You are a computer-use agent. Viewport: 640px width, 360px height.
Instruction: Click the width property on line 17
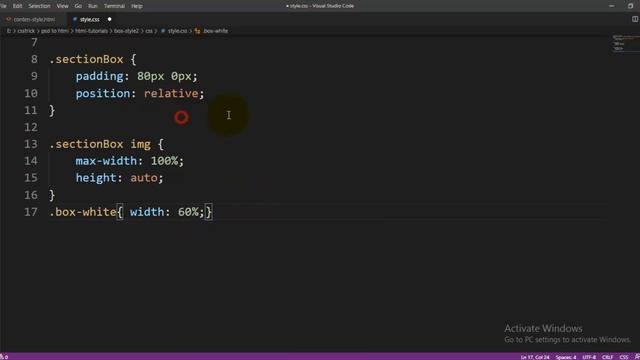click(147, 212)
